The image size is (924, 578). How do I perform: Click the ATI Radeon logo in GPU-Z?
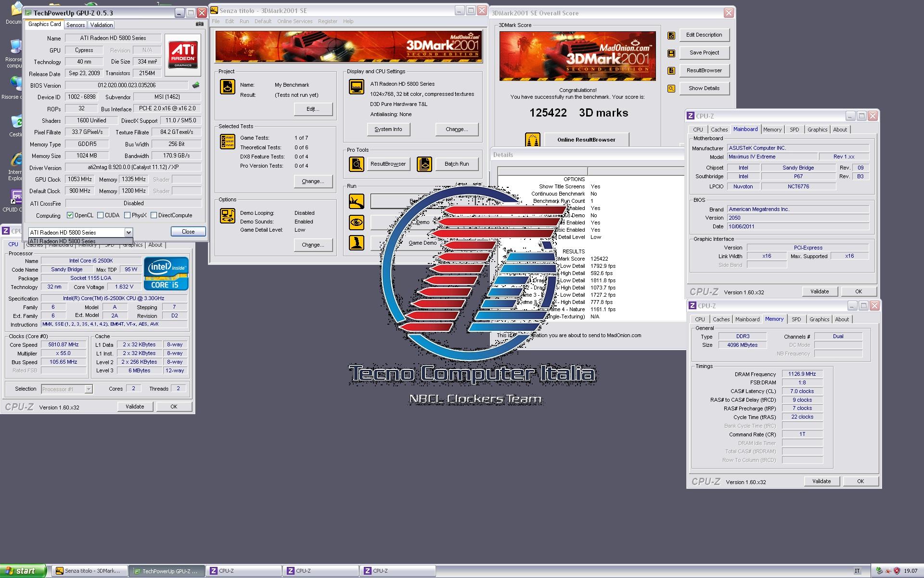click(x=183, y=55)
